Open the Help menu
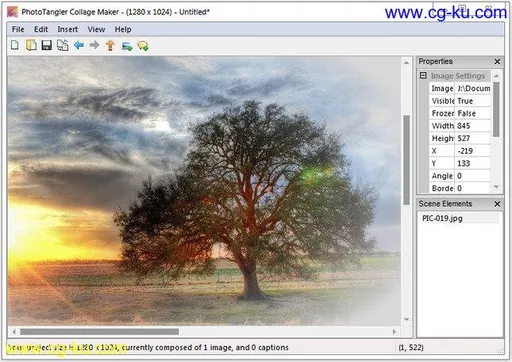512x362 pixels. point(123,29)
